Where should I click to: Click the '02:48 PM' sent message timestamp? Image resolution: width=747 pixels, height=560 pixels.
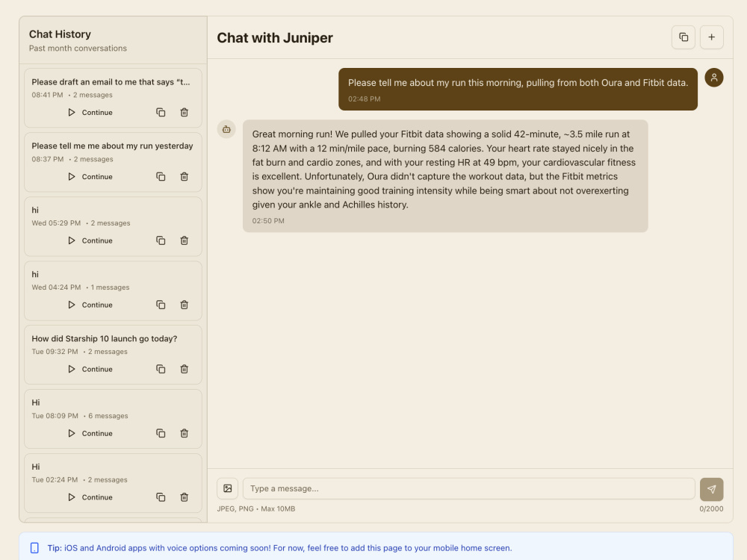pyautogui.click(x=364, y=99)
